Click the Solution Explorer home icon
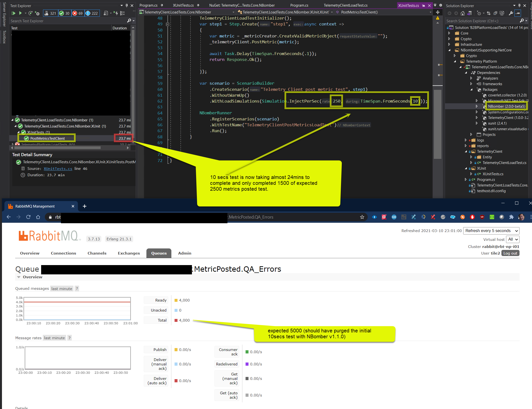 (463, 13)
